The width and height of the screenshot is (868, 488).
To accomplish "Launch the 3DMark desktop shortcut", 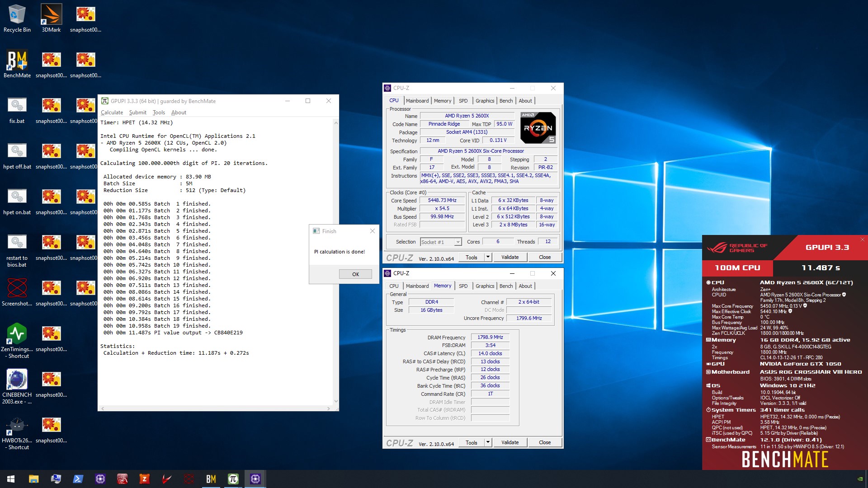I will tap(51, 19).
